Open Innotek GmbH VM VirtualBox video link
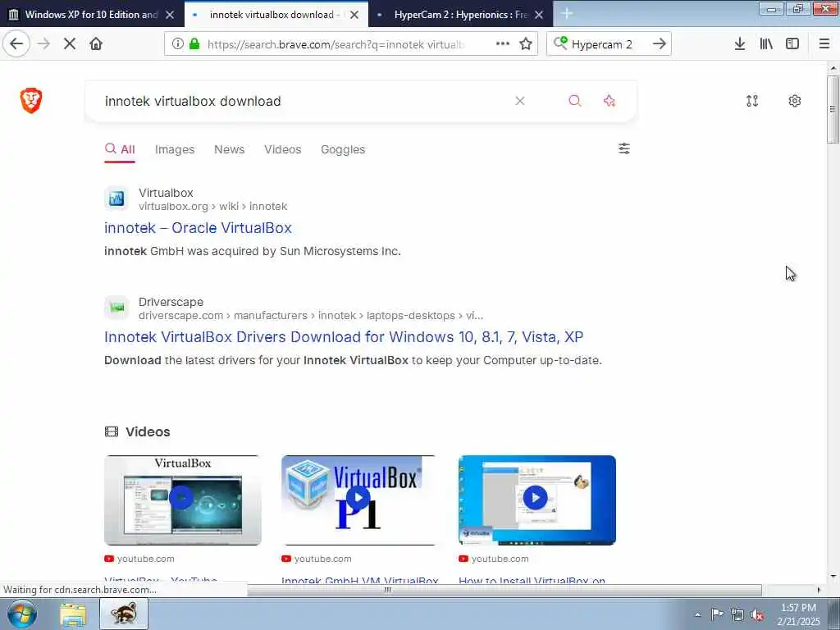840x630 pixels. pyautogui.click(x=360, y=580)
